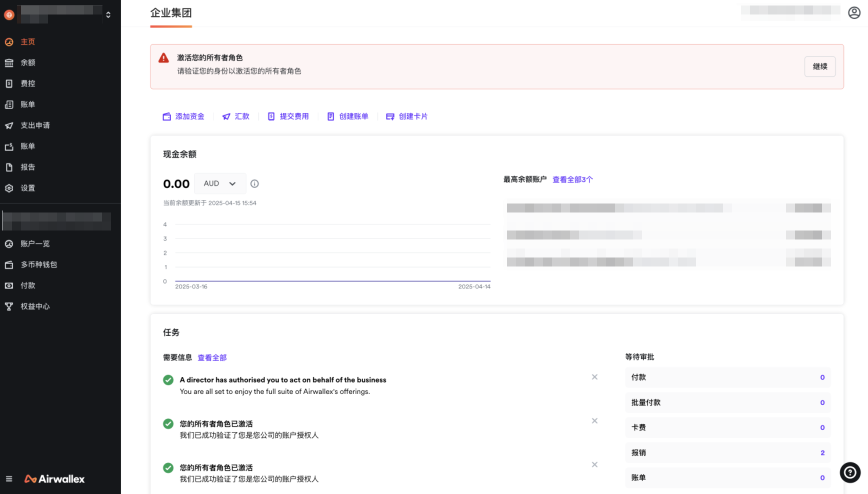Open the help question mark button
The image size is (868, 494).
[x=849, y=472]
